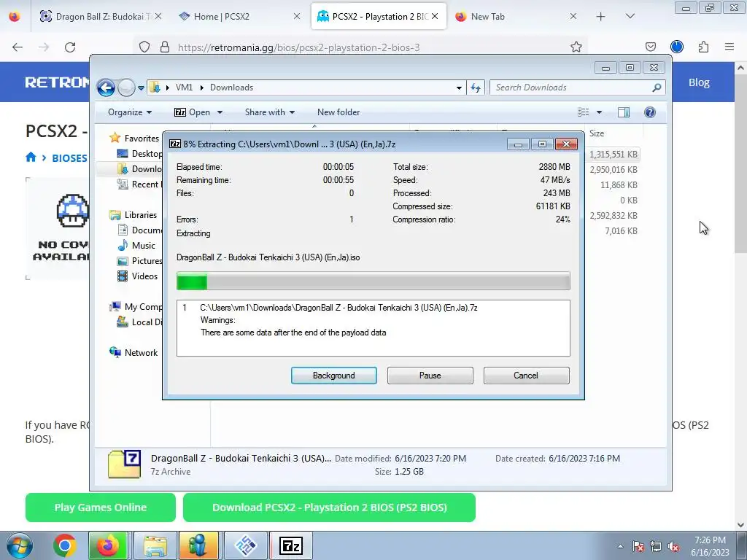Viewport: 747px width, 560px height.
Task: Click VM1 in the address breadcrumb
Action: [x=184, y=87]
